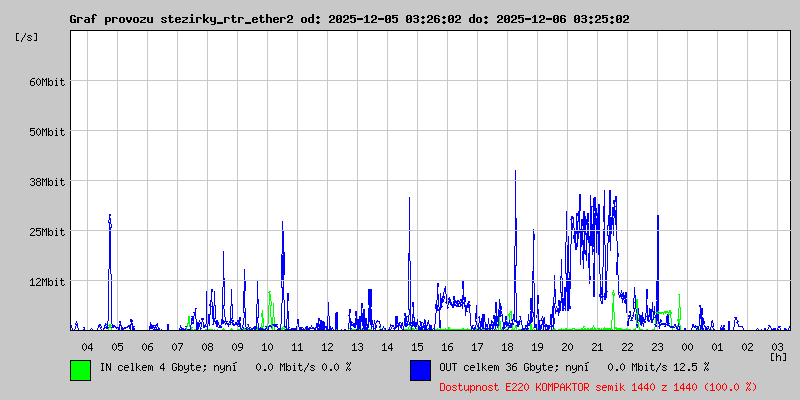Click the 50Mbit y-axis label
Screen dimensions: 800x400
click(x=47, y=132)
